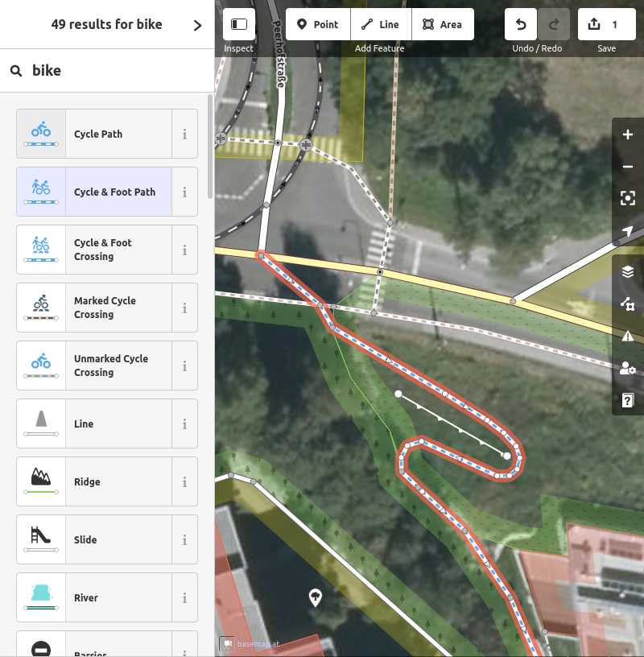Zoom in on the map
Image resolution: width=644 pixels, height=657 pixels.
tap(627, 134)
